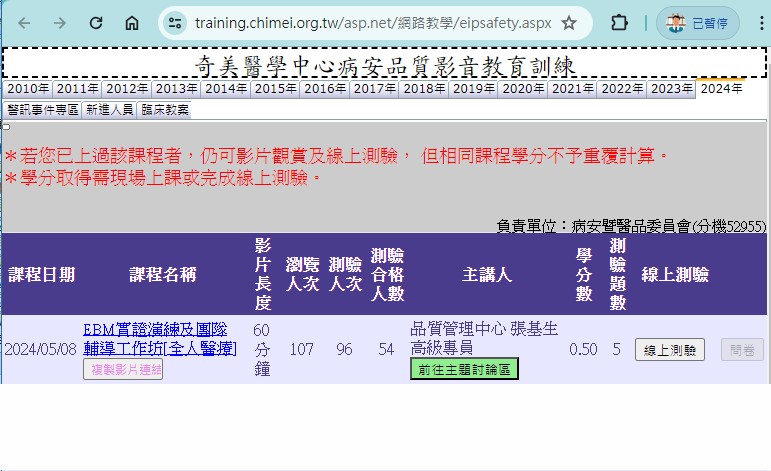Click the browser forward arrow
Screen dimensions: 771x471
[60, 23]
